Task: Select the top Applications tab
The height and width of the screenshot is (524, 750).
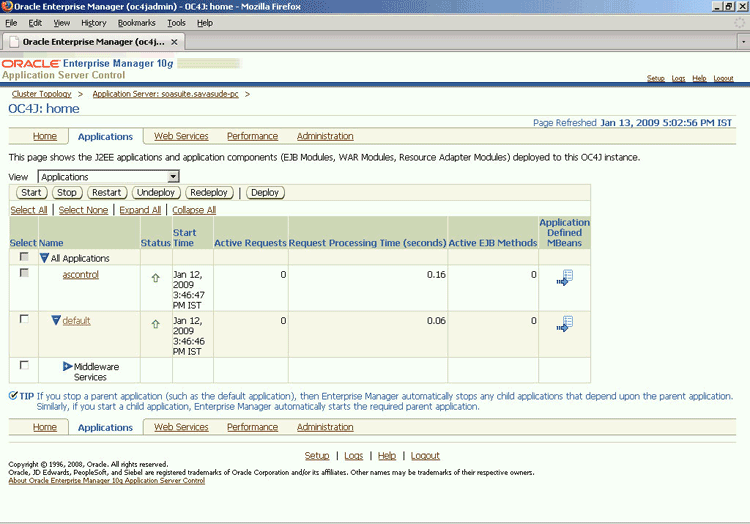Action: (x=105, y=137)
